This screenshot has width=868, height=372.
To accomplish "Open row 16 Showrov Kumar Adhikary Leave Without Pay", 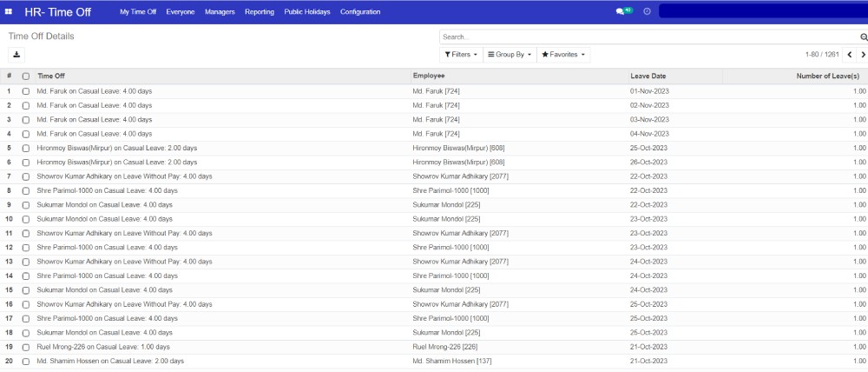I will click(124, 304).
